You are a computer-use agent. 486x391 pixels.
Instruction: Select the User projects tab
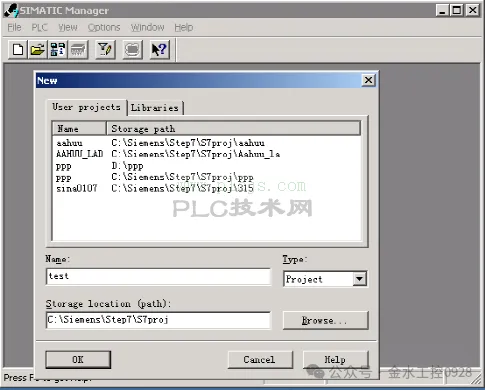[86, 107]
